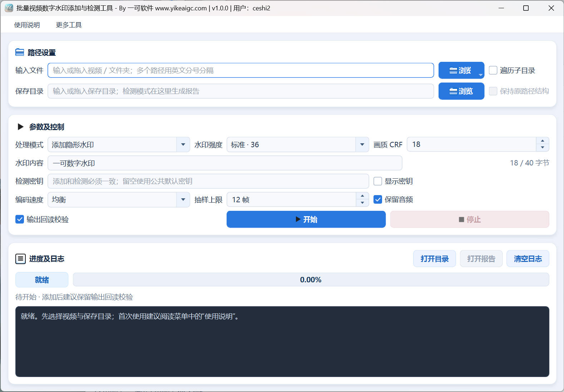Uncheck the 输出回读校验 checkbox
Screen dimensions: 564x392
pyautogui.click(x=20, y=219)
